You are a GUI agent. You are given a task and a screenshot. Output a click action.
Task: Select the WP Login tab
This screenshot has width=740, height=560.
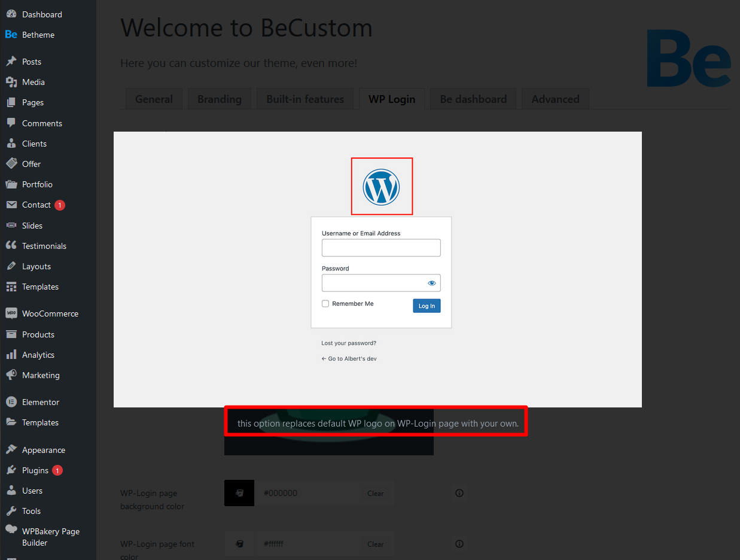tap(392, 99)
